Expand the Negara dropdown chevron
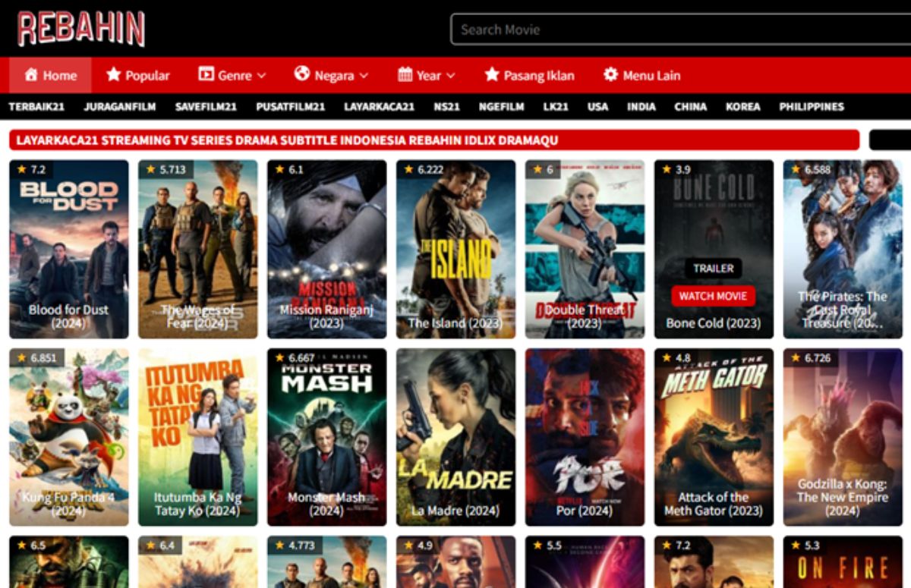This screenshot has width=911, height=588. tap(364, 76)
